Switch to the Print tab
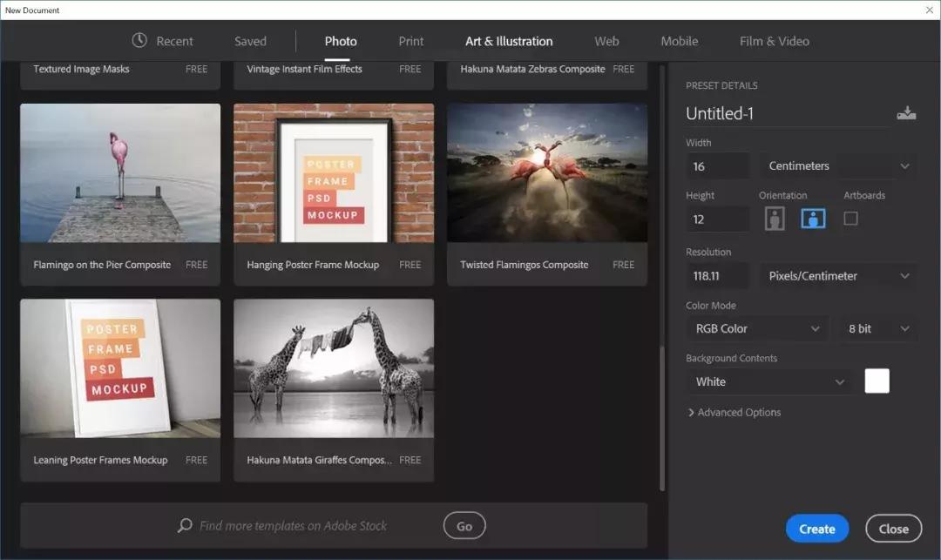 click(411, 41)
